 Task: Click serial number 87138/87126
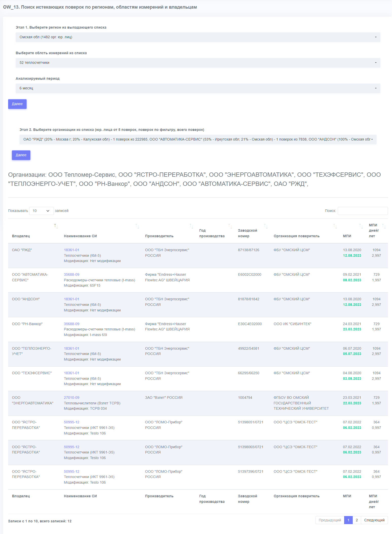pyautogui.click(x=249, y=250)
